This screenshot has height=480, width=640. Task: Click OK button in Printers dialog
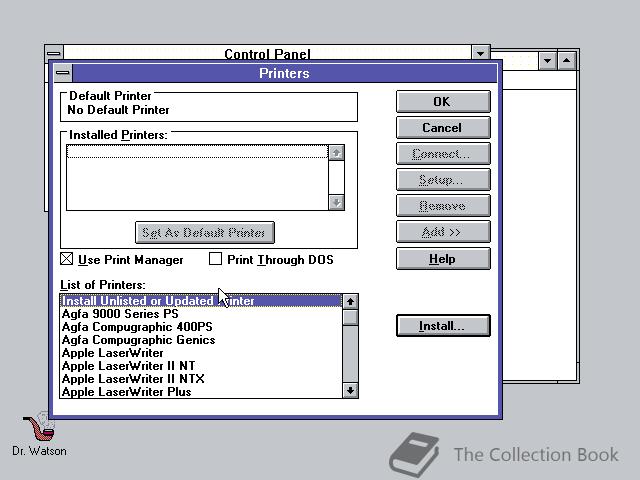(443, 102)
